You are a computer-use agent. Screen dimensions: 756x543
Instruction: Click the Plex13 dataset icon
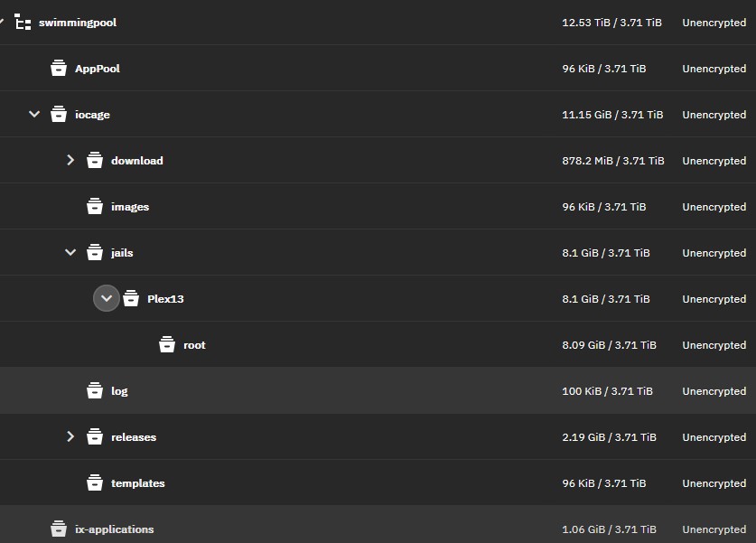click(131, 298)
